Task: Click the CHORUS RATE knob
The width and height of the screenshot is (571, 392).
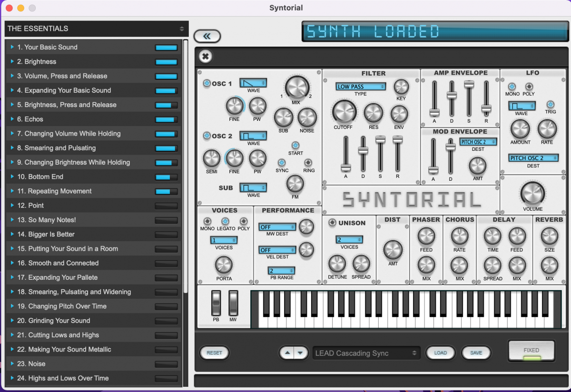Action: tap(459, 236)
